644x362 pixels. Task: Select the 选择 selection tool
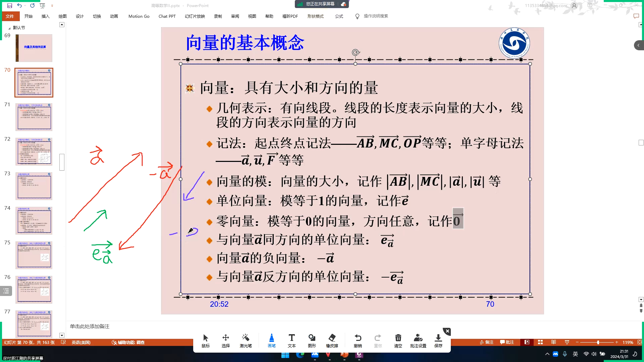(x=226, y=340)
